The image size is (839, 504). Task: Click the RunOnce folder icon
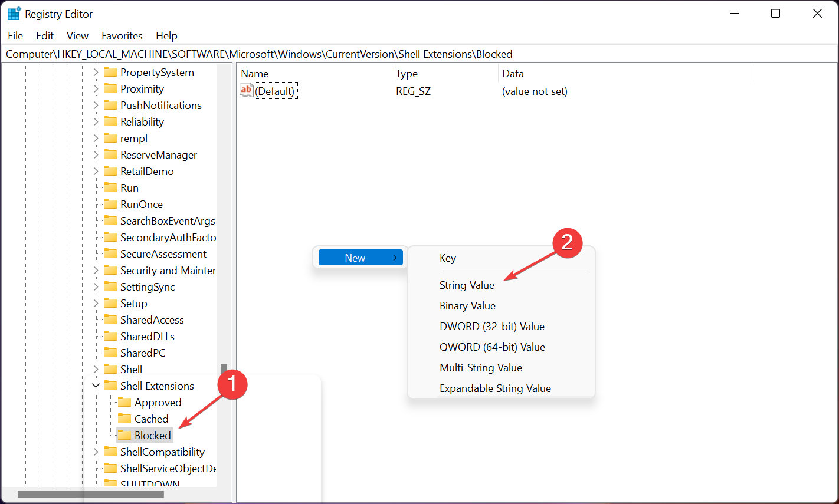click(110, 205)
